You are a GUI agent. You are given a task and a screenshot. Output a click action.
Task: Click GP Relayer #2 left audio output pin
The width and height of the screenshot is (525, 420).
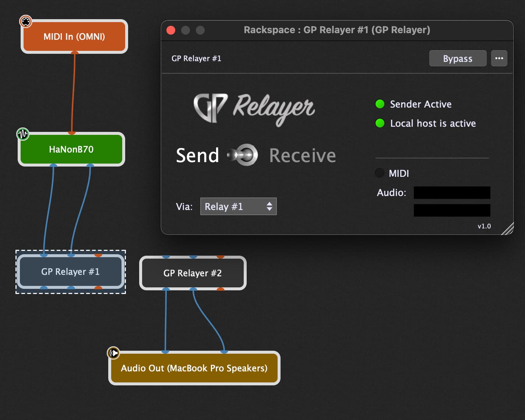(166, 289)
